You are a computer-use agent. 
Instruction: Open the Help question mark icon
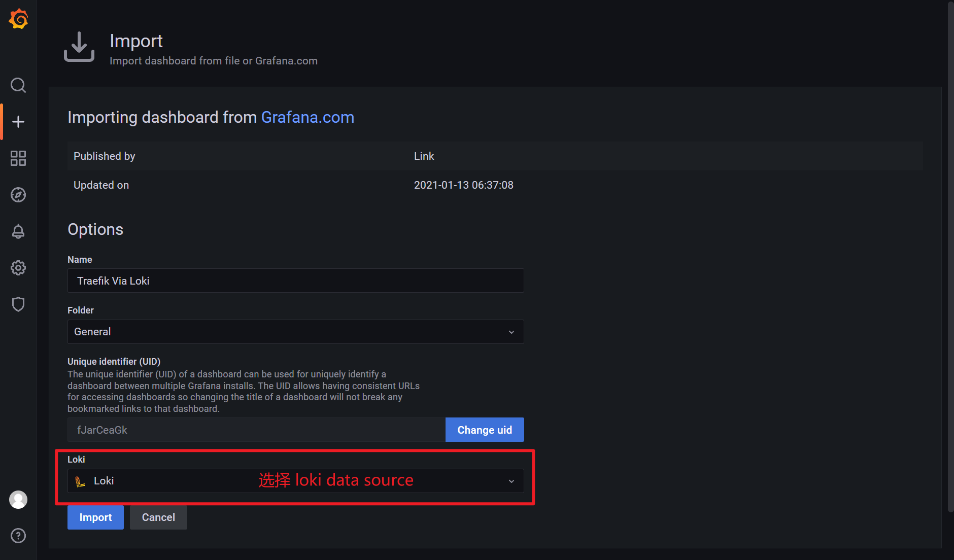[x=18, y=536]
